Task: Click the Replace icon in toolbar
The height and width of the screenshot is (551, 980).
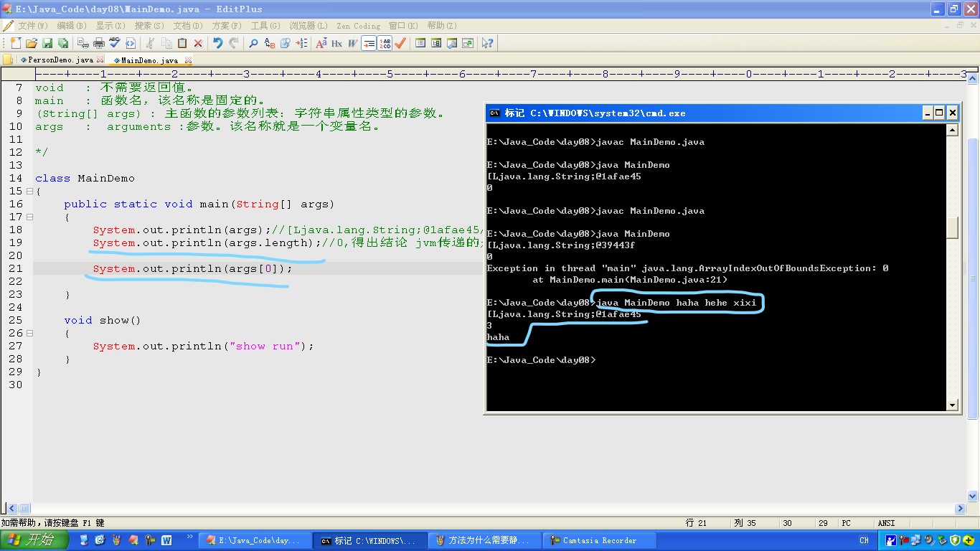Action: click(x=270, y=43)
